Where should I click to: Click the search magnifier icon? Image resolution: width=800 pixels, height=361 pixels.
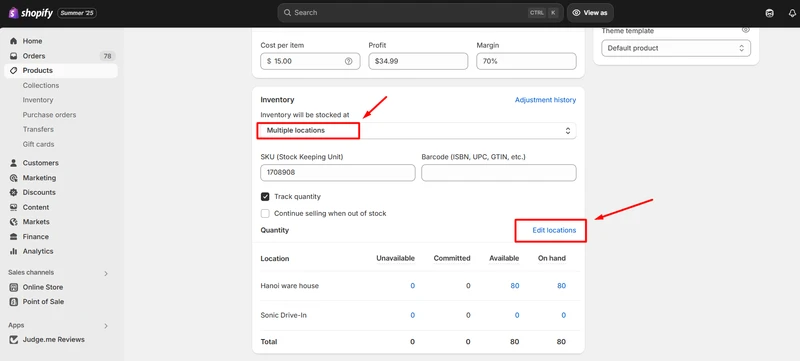(287, 13)
